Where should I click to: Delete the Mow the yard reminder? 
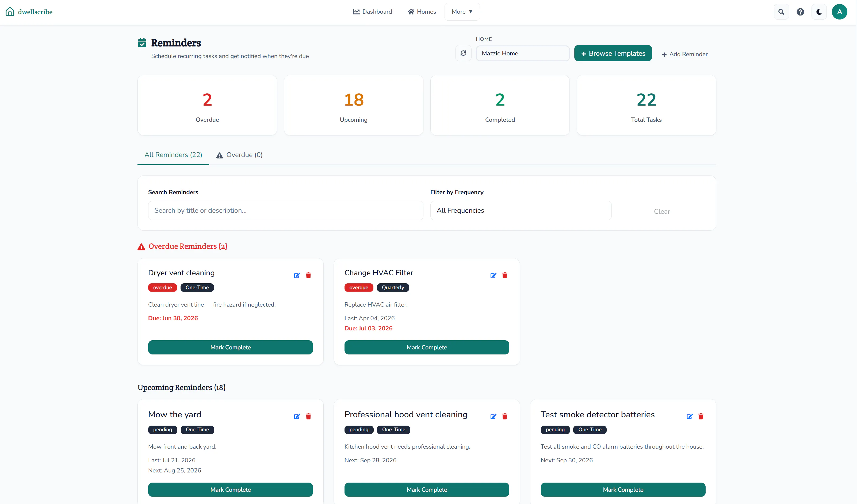308,417
